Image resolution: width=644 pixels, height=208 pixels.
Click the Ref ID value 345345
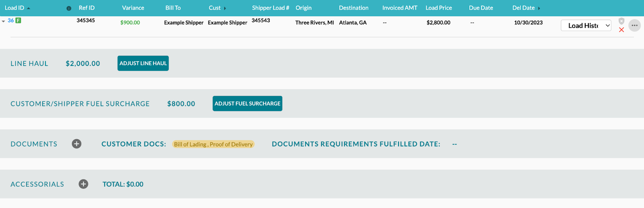(x=86, y=20)
